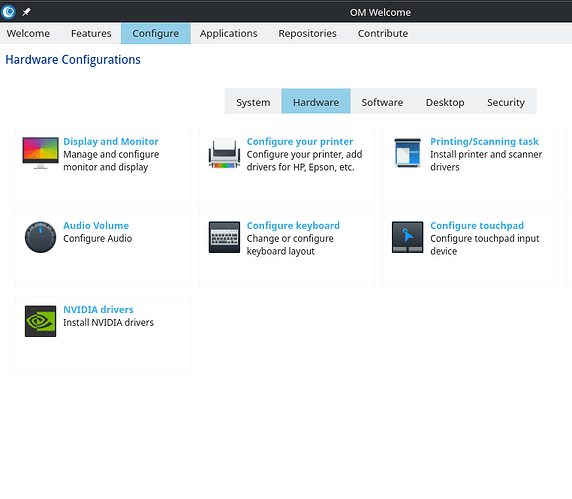Viewport: 572px width, 499px height.
Task: Click the Printing/Scanning task icon
Action: (407, 153)
